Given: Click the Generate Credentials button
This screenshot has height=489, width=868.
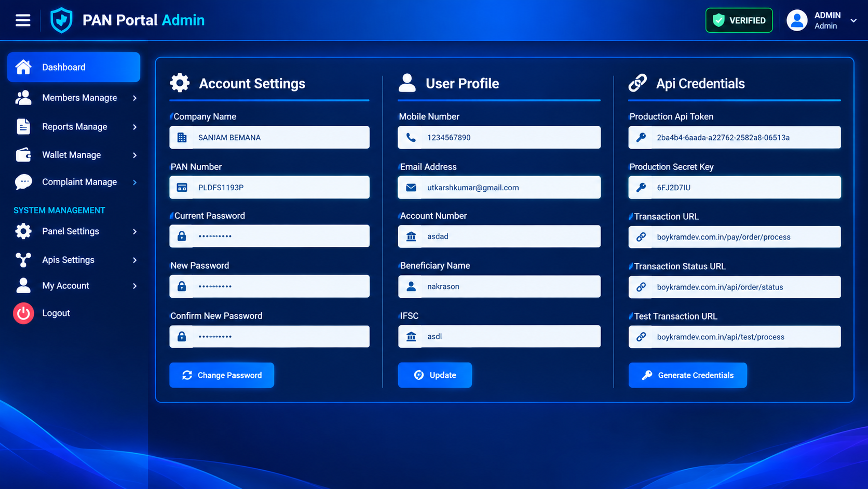Looking at the screenshot, I should [x=688, y=375].
